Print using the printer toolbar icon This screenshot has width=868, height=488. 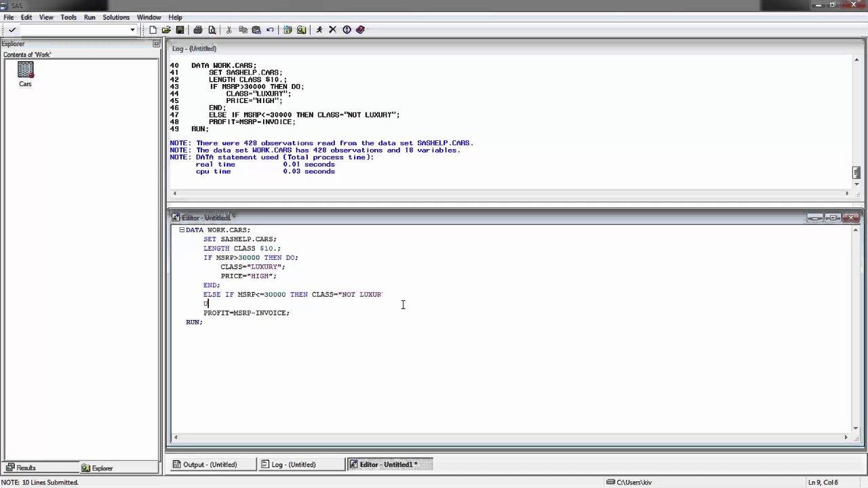198,30
